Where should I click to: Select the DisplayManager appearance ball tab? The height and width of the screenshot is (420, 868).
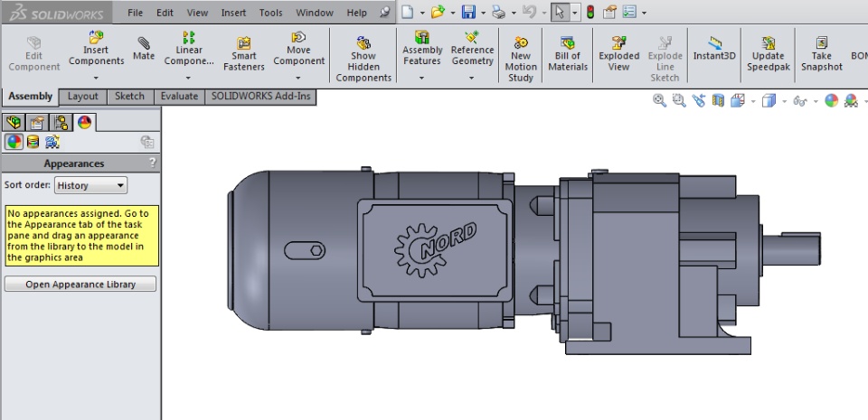point(84,122)
